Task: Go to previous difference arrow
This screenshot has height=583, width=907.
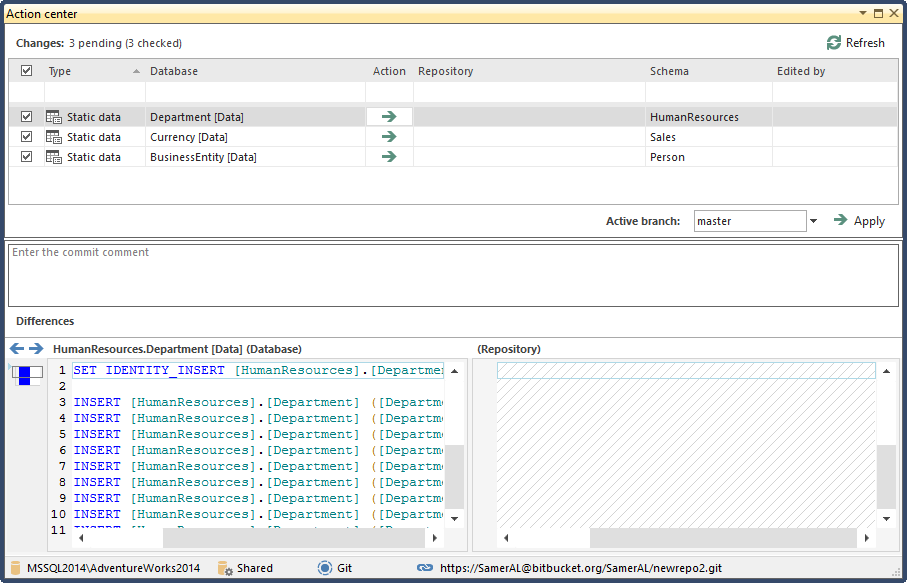Action: (16, 349)
